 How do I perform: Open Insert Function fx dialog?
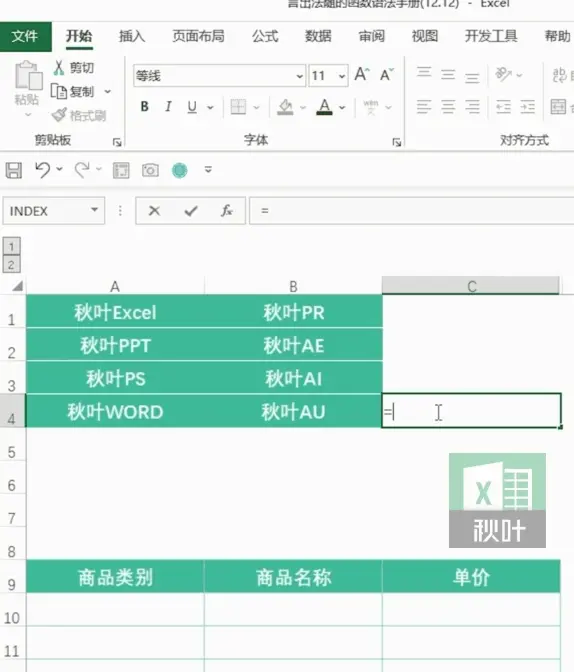tap(227, 210)
